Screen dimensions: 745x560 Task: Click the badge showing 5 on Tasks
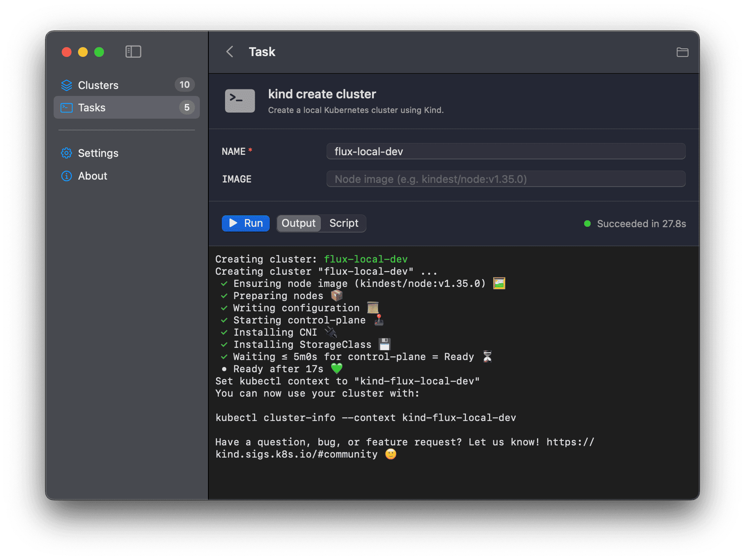186,107
